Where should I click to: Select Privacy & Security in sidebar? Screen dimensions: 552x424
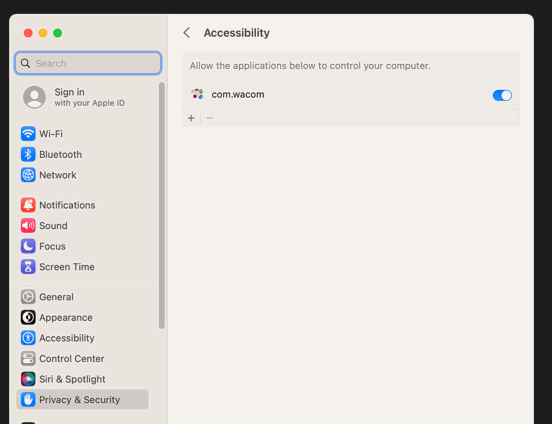82,400
